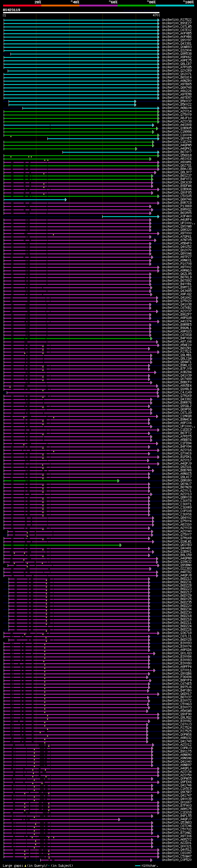The height and width of the screenshot is (868, 197).
Task: Open hit UniRef100_Q9M538
Action: click(x=177, y=54)
